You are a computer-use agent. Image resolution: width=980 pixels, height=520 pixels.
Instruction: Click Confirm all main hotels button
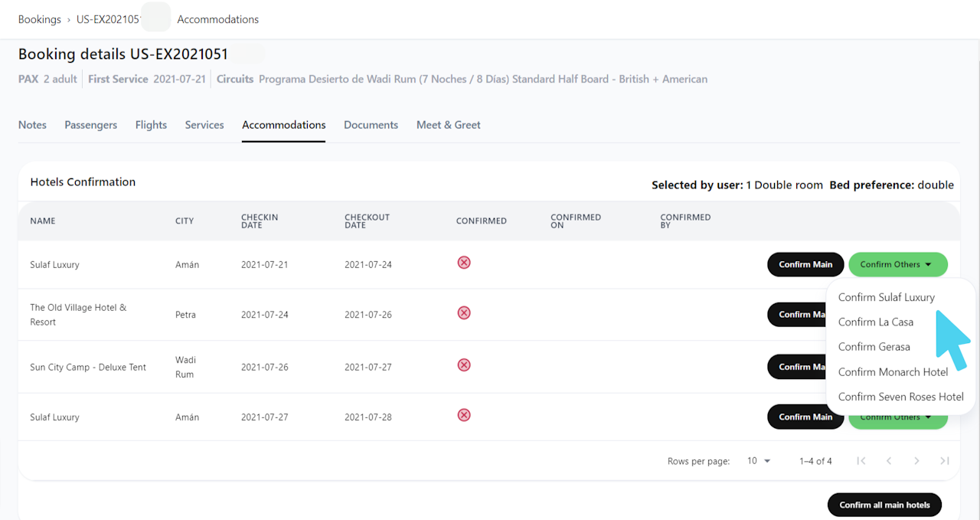tap(884, 505)
